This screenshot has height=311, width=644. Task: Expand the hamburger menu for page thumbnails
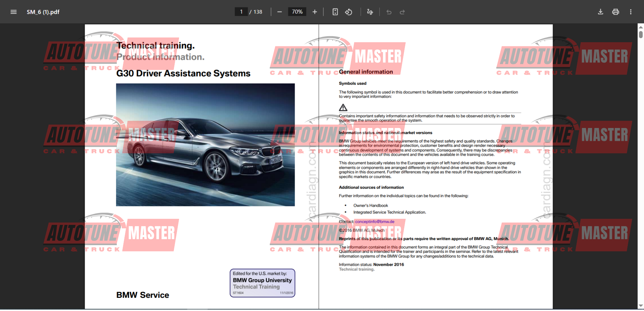click(13, 11)
